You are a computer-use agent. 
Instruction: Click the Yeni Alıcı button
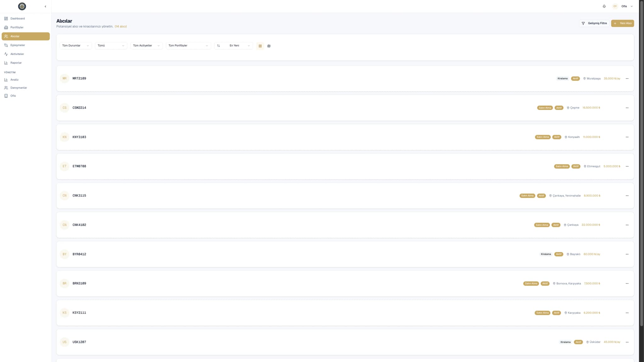(622, 23)
